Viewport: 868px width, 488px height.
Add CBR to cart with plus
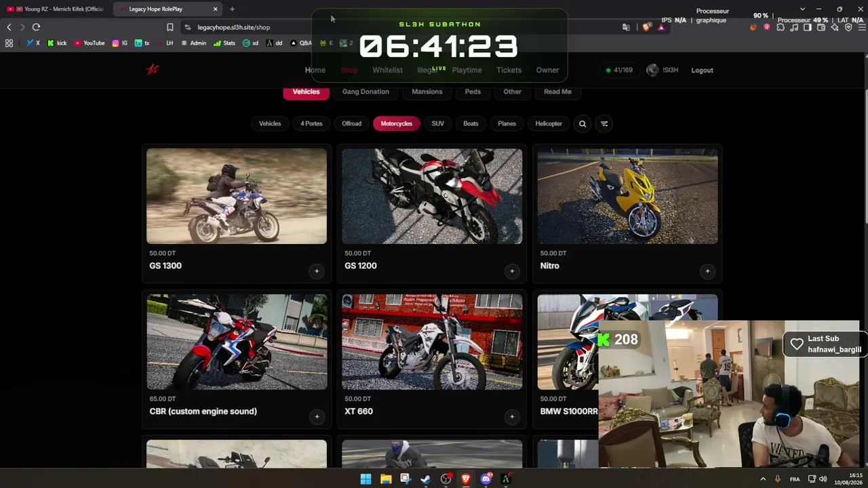click(317, 417)
